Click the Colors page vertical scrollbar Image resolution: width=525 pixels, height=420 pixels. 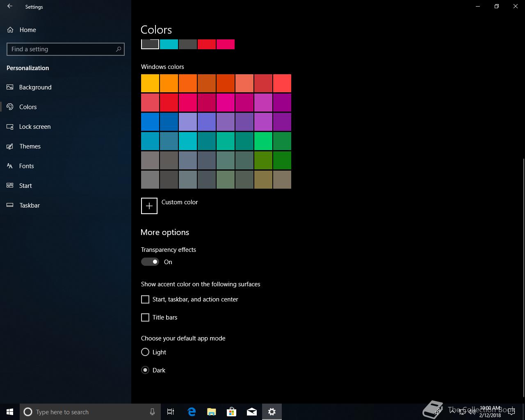523,278
